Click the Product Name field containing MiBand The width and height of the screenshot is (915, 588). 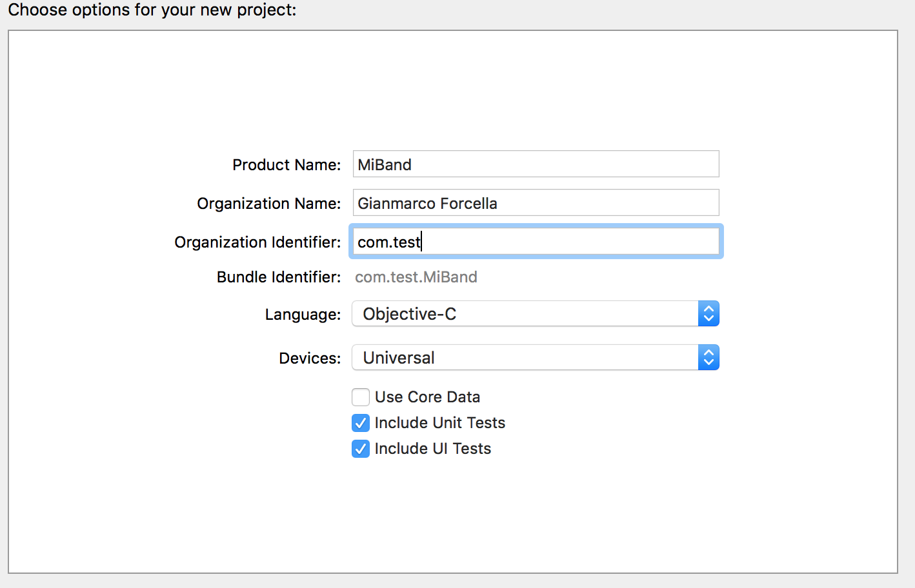[x=536, y=164]
